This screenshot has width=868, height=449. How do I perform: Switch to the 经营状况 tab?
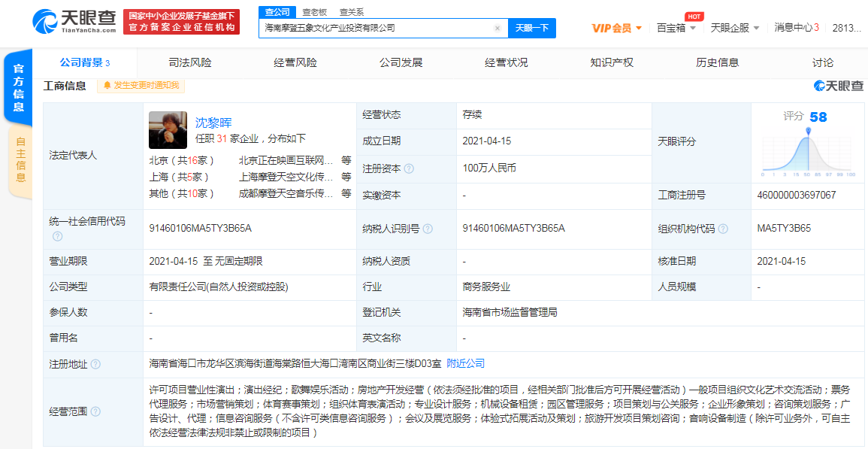point(507,62)
